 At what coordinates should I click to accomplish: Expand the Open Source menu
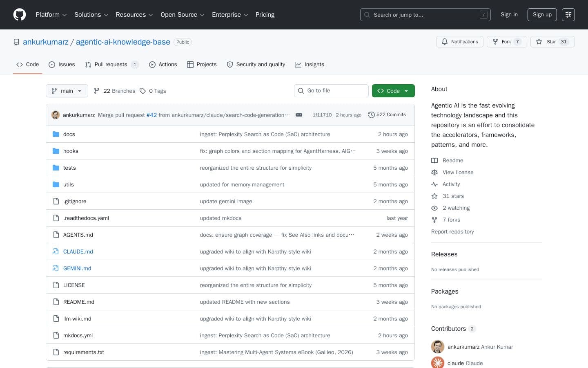(183, 15)
